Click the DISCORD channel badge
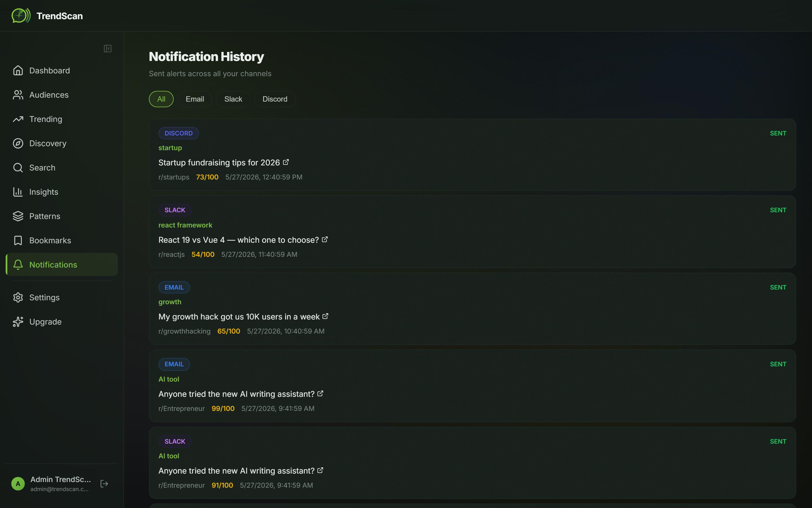Screen dimensions: 812x508 (178, 133)
